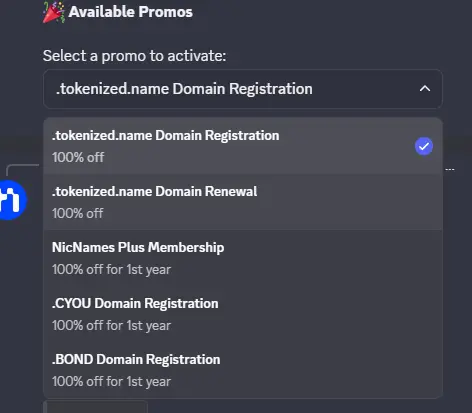
Task: Click the blue checkmark on selected promo
Action: tap(424, 146)
